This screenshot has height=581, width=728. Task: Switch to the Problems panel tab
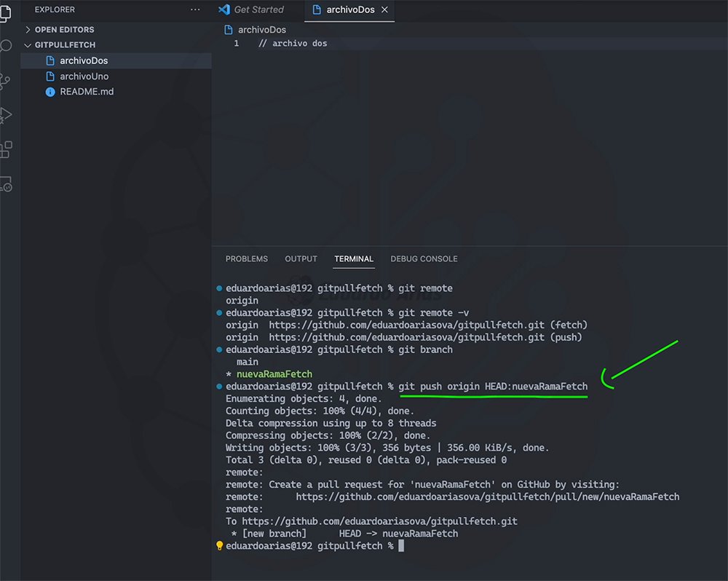pos(247,259)
